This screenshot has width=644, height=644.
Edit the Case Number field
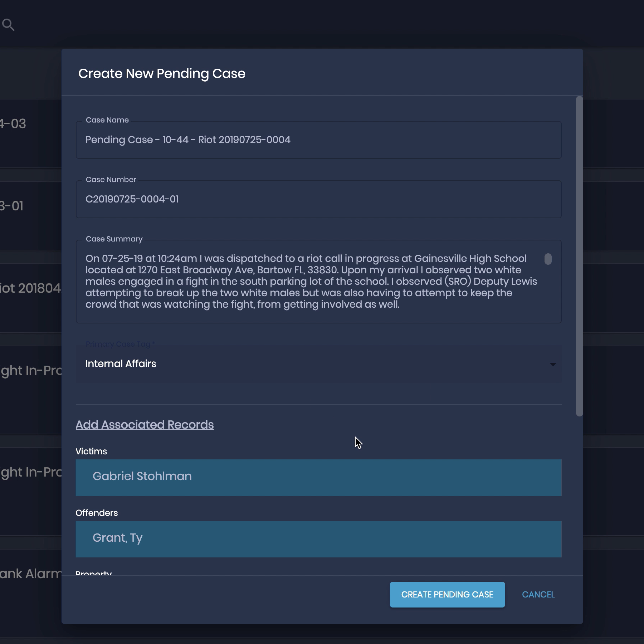[318, 199]
